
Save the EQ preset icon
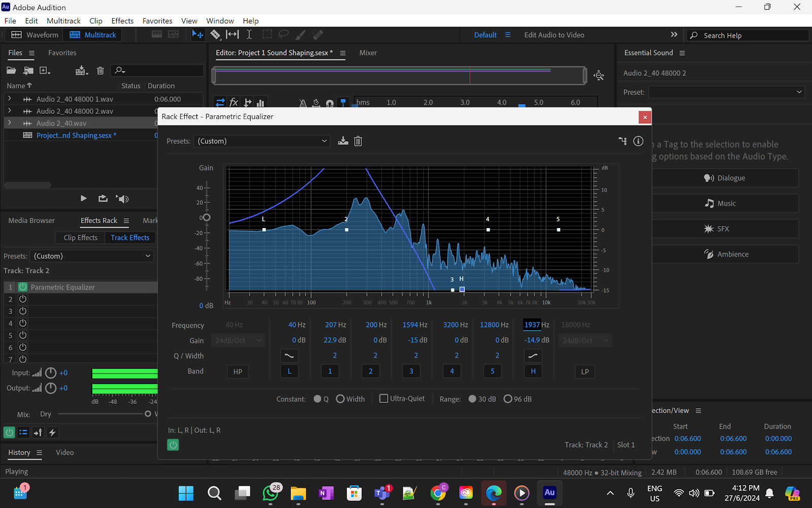(343, 141)
